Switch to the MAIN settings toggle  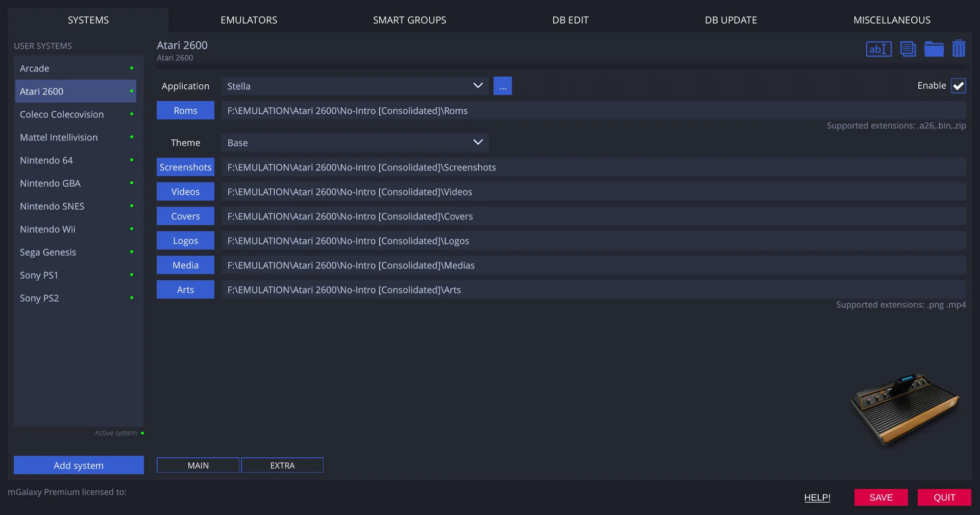point(198,465)
